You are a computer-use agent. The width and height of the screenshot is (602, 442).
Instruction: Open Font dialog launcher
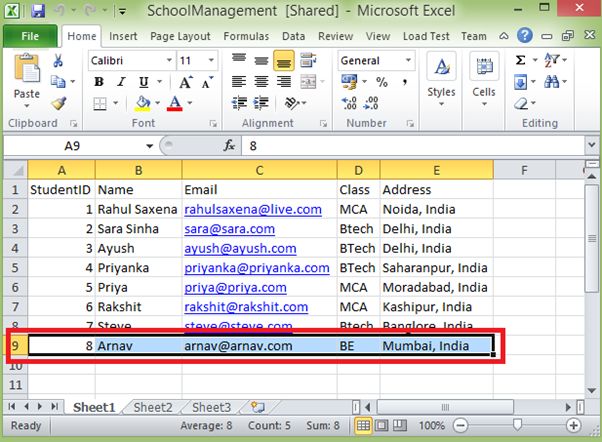(213, 123)
